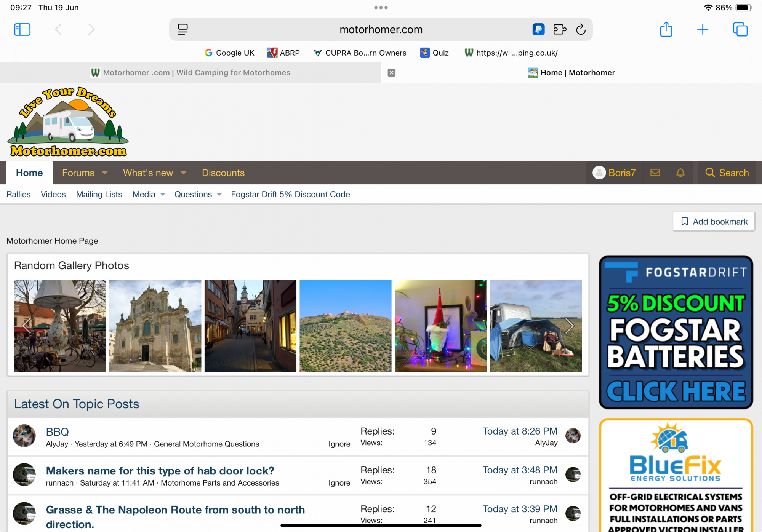Viewport: 762px width, 532px height.
Task: Open the BBQ thread
Action: pyautogui.click(x=57, y=432)
